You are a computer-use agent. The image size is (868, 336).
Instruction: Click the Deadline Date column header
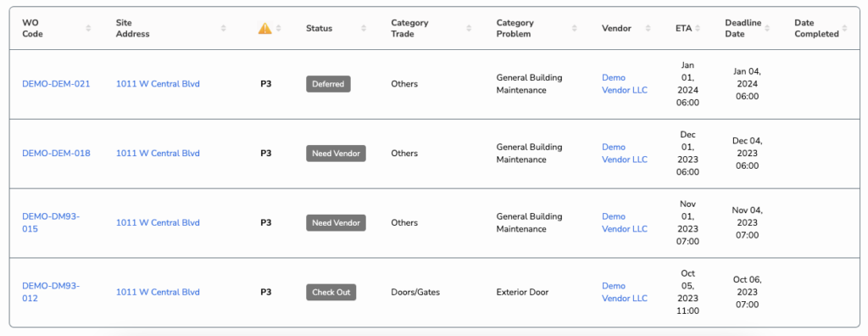pos(743,28)
